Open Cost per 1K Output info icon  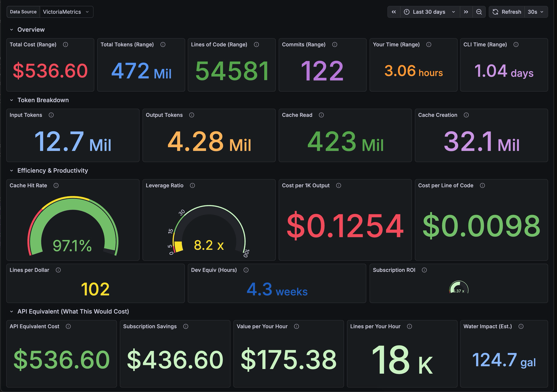(339, 186)
